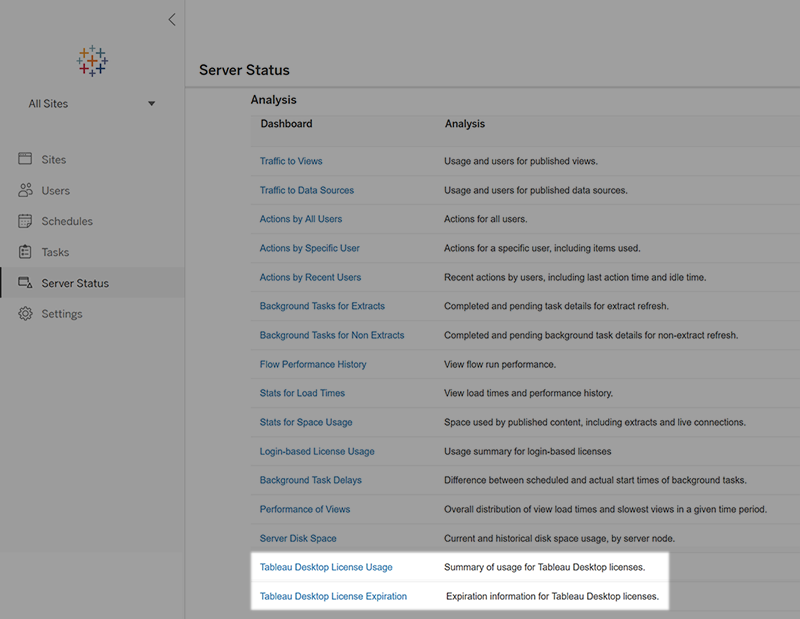Click 'View load times and performance history.' text
Screen dimensions: 800x619
pyautogui.click(x=529, y=393)
